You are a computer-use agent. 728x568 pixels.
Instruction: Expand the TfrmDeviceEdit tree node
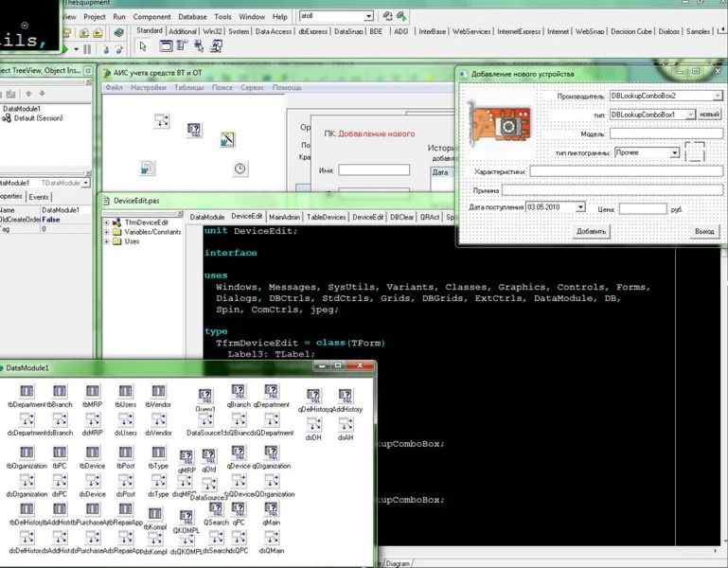click(x=106, y=222)
